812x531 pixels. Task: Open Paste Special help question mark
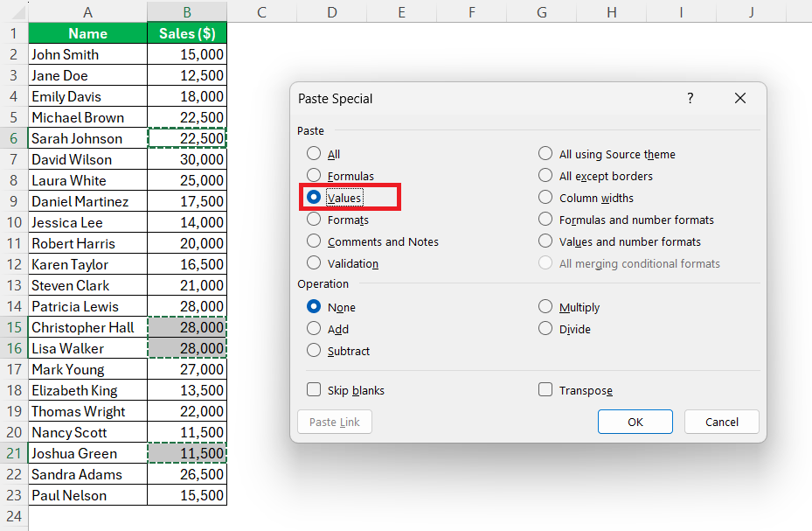click(x=690, y=99)
